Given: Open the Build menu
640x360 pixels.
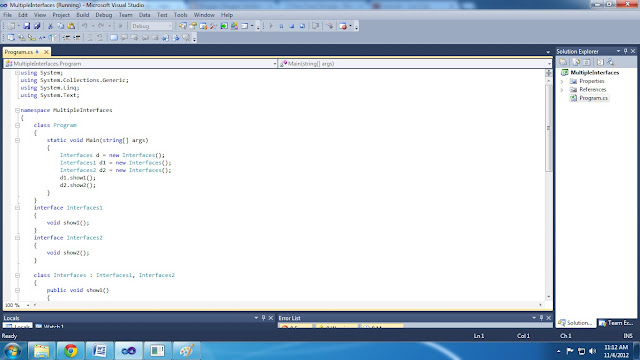Looking at the screenshot, I should 82,15.
